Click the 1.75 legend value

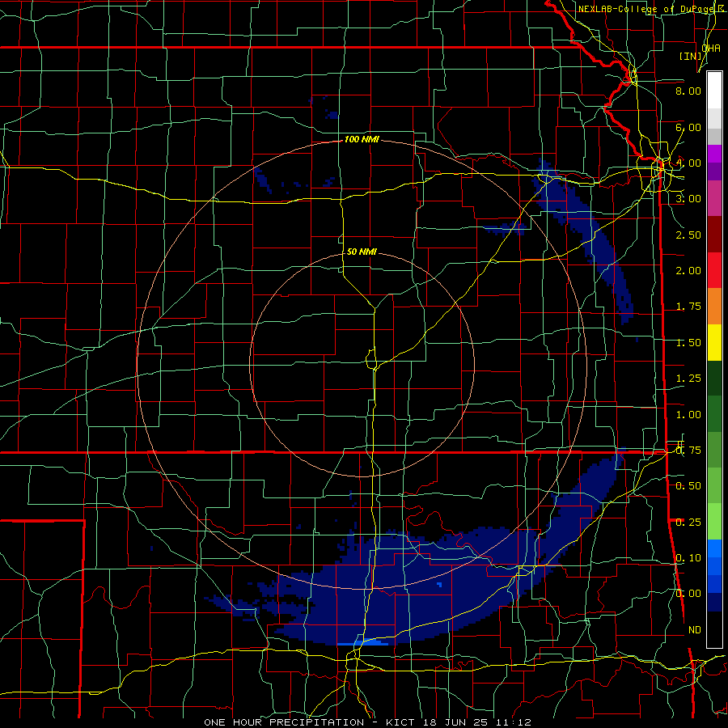tap(688, 307)
